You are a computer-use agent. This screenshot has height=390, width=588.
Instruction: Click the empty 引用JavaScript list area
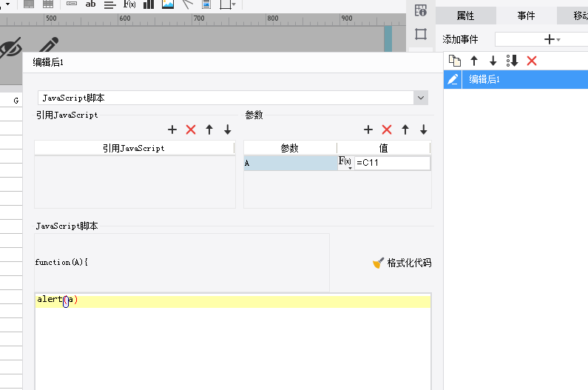135,182
